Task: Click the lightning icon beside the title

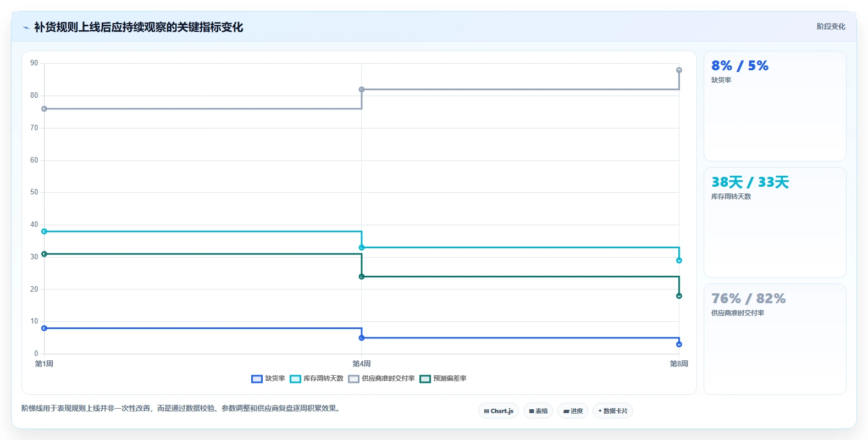Action: [26, 27]
